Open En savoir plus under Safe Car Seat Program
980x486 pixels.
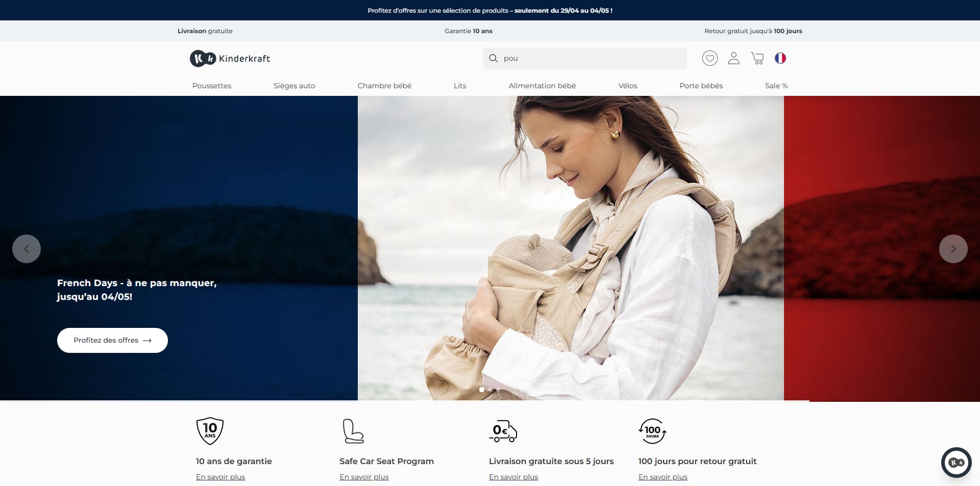click(364, 477)
